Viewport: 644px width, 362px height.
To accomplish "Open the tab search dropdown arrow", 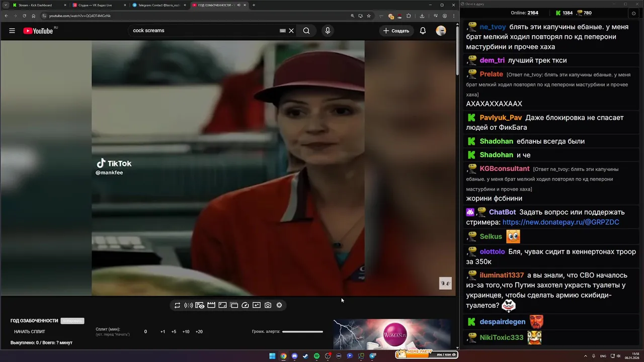I will coord(6,5).
